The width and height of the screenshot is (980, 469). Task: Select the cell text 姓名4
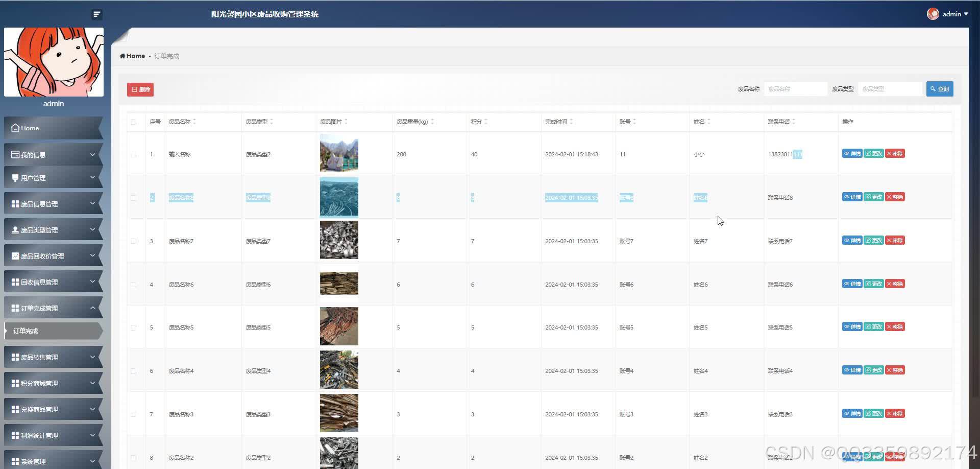(x=701, y=371)
